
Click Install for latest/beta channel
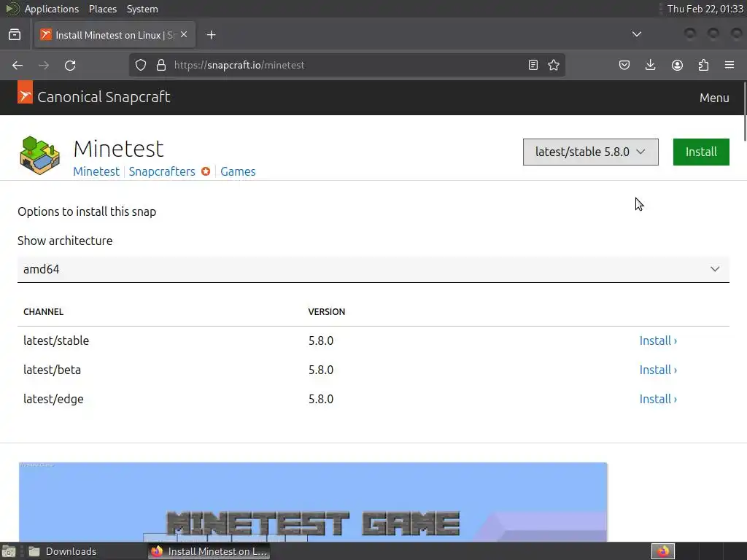coord(658,370)
